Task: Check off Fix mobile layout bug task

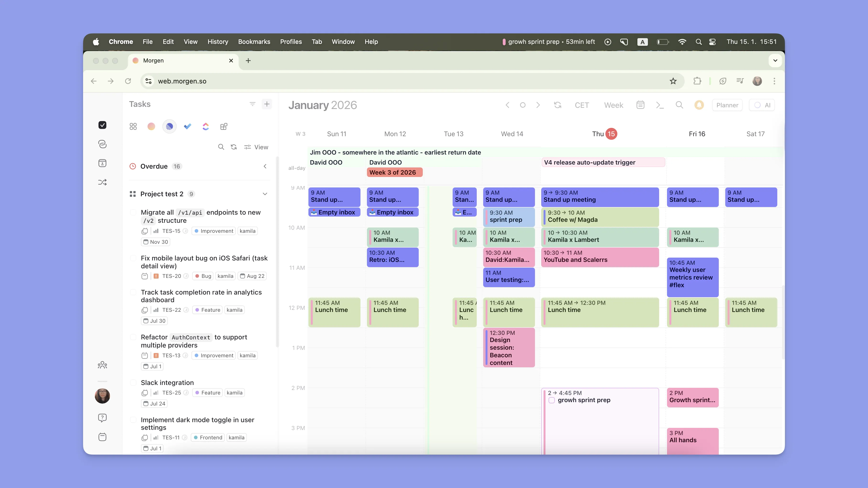Action: coord(133,258)
